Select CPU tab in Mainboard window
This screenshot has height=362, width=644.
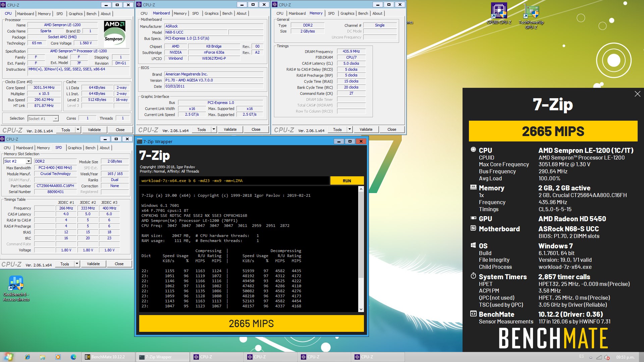coord(144,13)
